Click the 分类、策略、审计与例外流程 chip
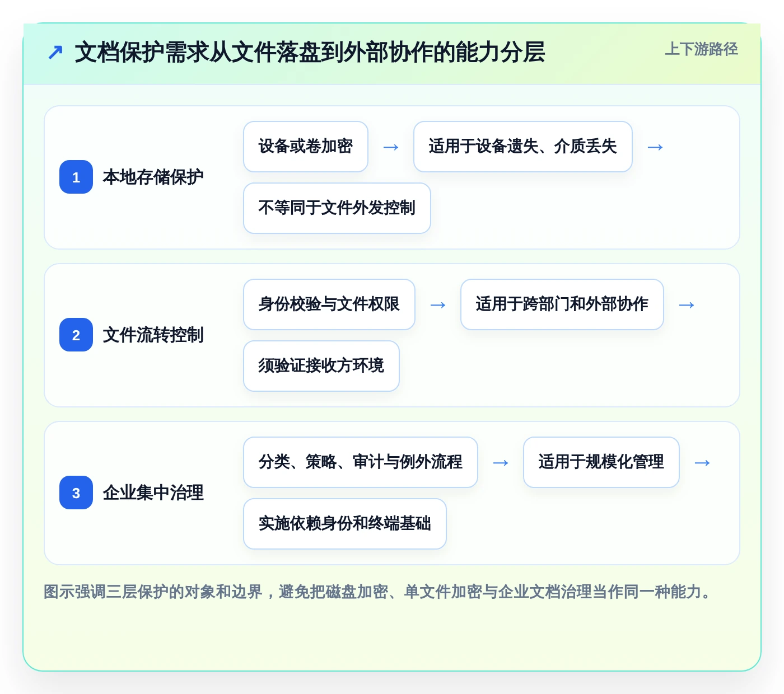This screenshot has width=784, height=694. coord(361,462)
